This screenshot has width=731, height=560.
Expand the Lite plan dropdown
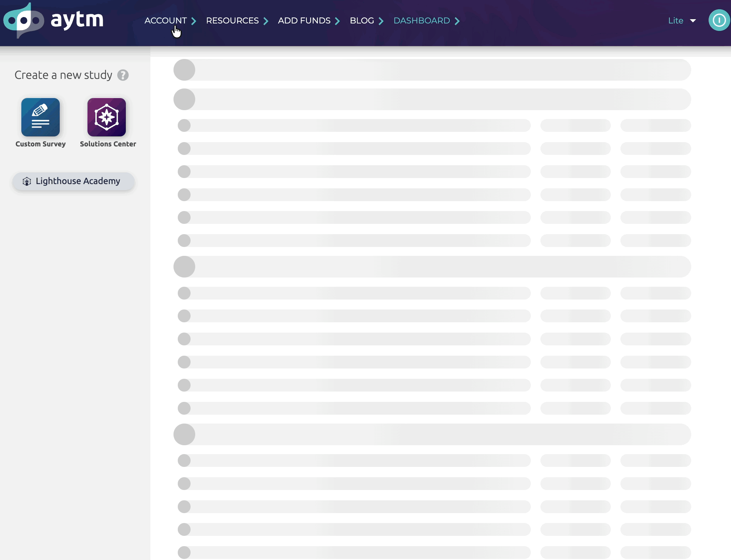tap(682, 21)
